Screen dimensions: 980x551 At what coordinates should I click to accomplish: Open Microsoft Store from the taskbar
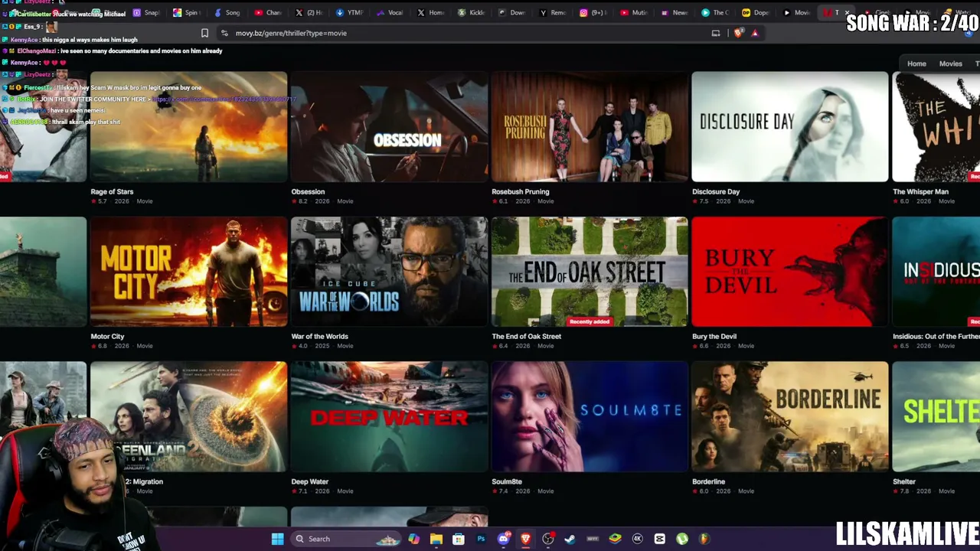[458, 539]
